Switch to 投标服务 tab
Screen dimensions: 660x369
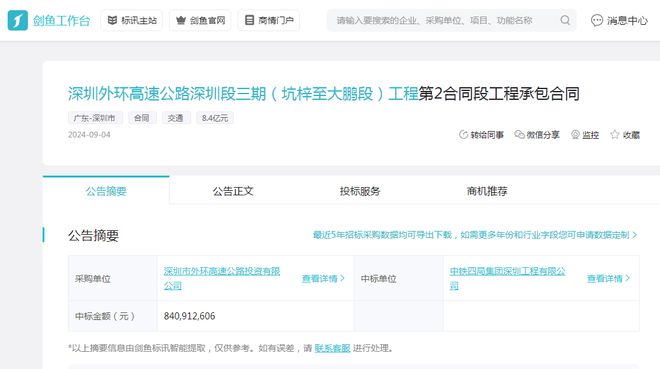click(x=360, y=191)
